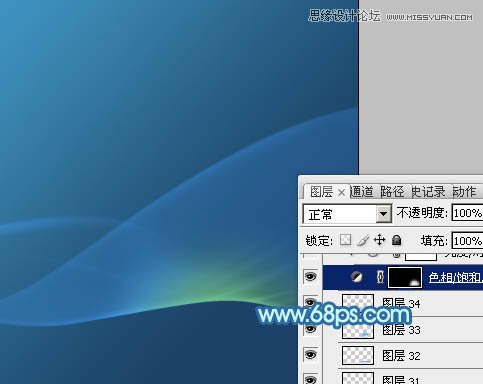This screenshot has width=483, height=384.
Task: Select layer name 图层 34
Action: click(401, 303)
